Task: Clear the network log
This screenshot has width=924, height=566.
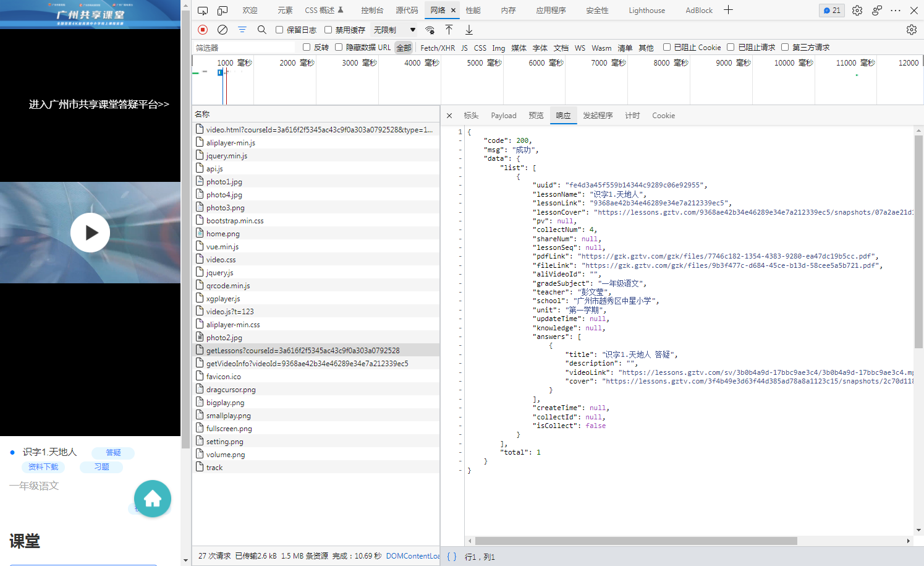Action: (x=223, y=30)
